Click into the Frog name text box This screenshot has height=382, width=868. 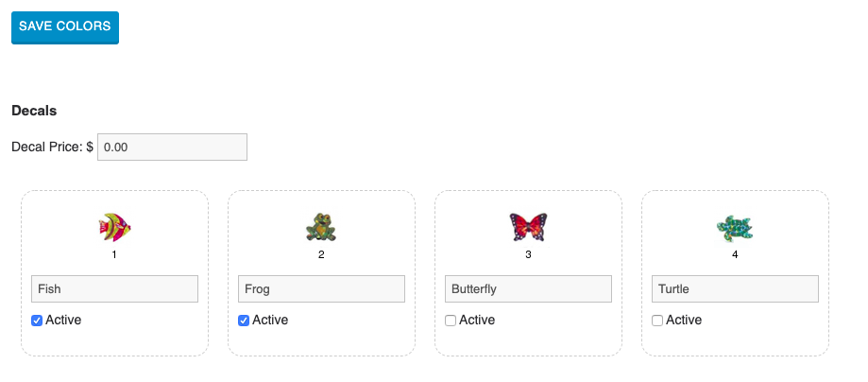(321, 288)
